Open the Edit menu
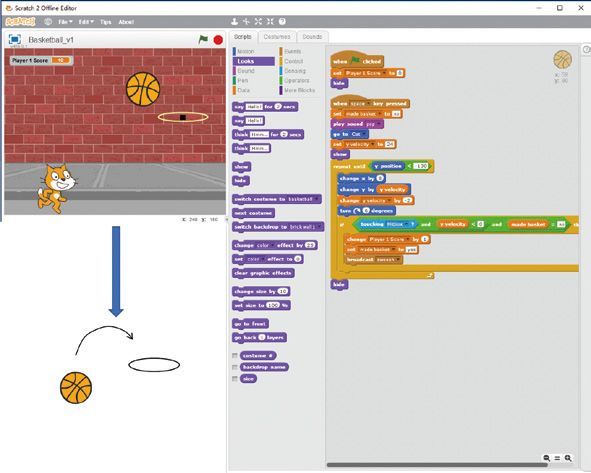 86,22
